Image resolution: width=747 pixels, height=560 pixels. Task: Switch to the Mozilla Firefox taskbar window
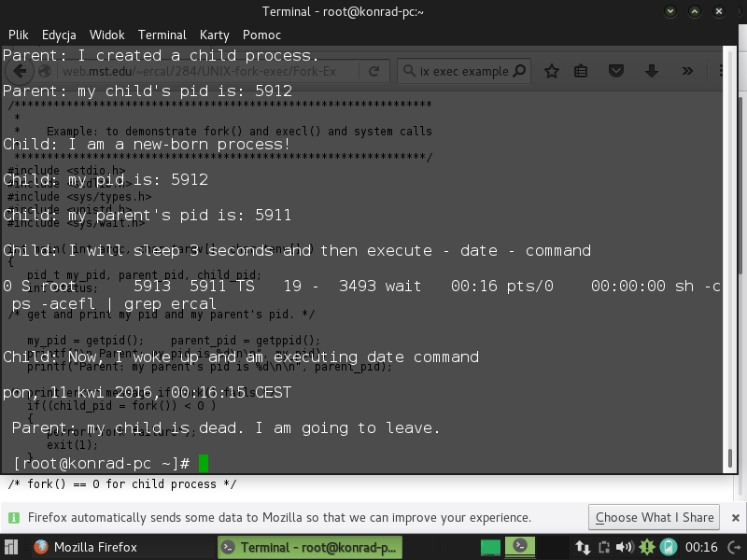pos(85,547)
